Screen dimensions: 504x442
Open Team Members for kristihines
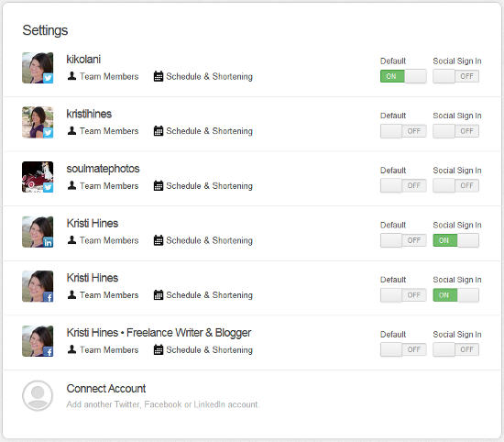pos(109,131)
